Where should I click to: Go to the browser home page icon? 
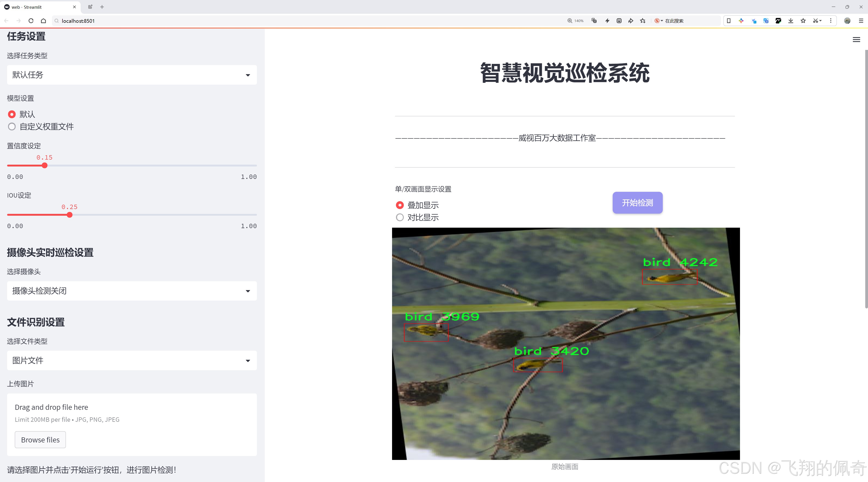click(43, 20)
